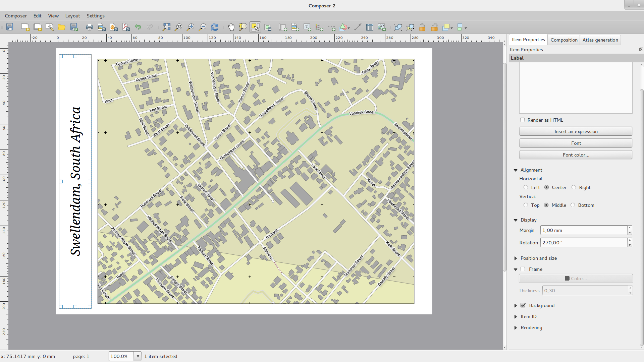Expand the Position and size section
Viewport: 644px width, 362px height.
pyautogui.click(x=516, y=258)
